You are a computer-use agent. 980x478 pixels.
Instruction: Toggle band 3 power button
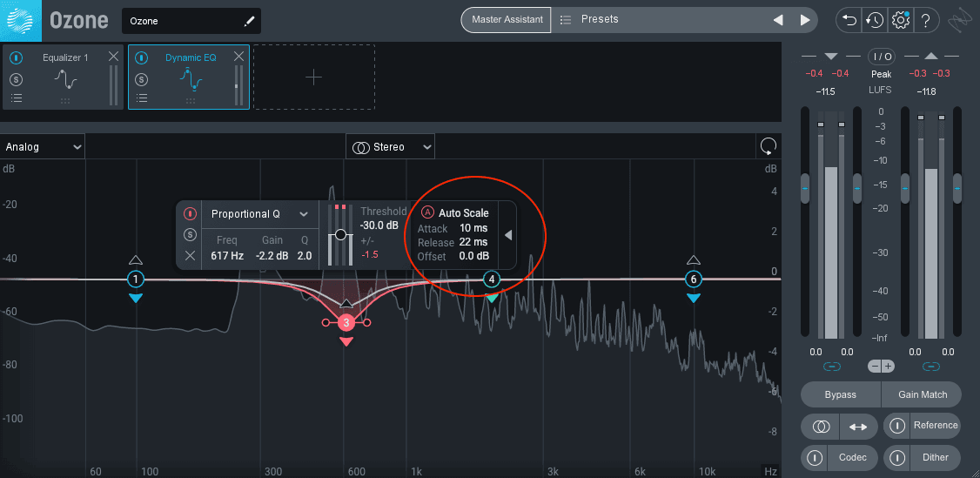click(x=190, y=214)
